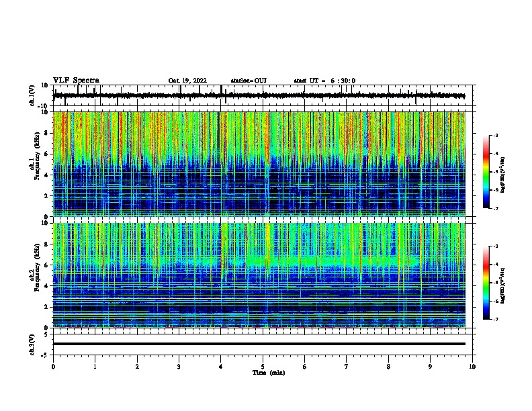Click the log(PSD) label beside ch.2 colorbar
Viewport: 532px width, 411px height.
click(503, 285)
